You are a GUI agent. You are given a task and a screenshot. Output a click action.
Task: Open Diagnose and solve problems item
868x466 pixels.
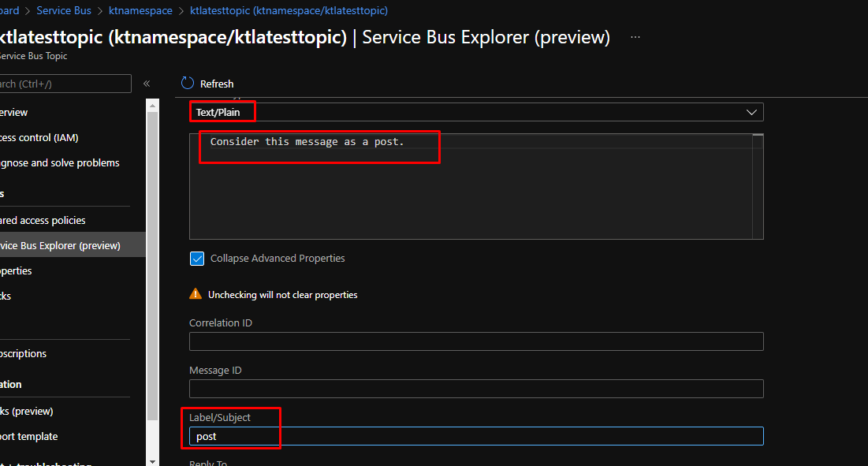click(x=59, y=162)
